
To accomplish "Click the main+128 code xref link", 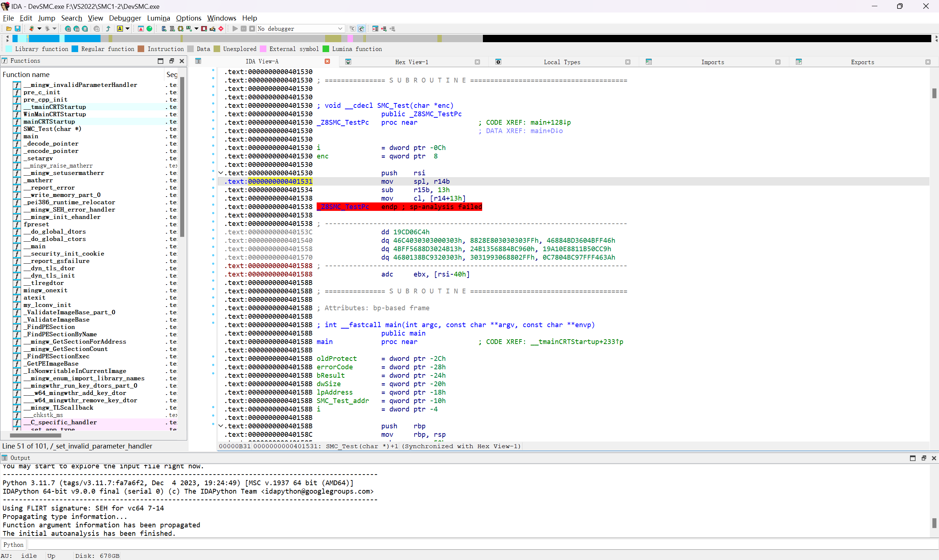I will click(x=550, y=122).
